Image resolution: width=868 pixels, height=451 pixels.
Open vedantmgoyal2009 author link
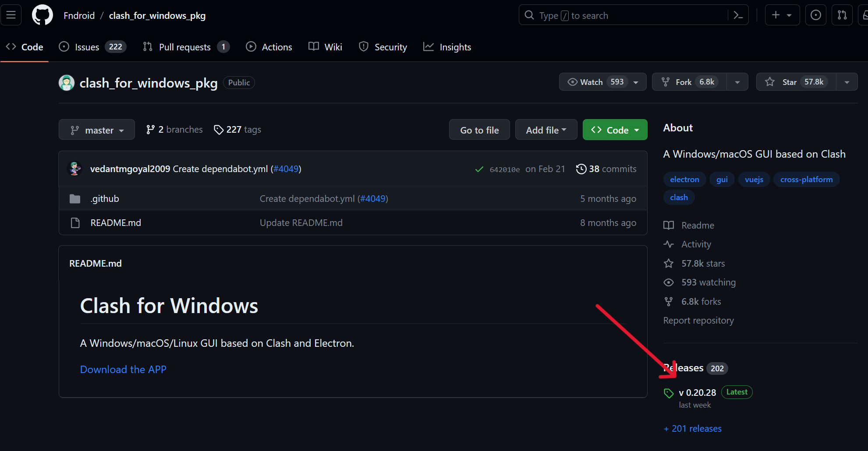point(130,169)
